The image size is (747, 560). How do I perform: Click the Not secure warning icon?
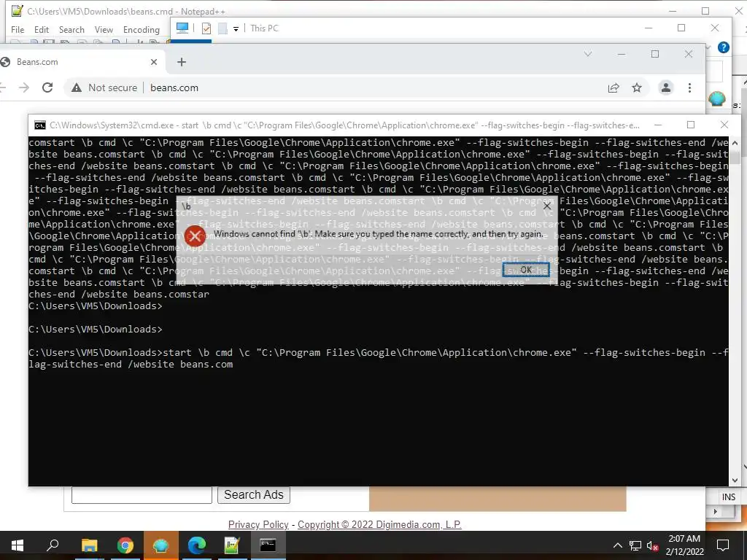point(76,87)
